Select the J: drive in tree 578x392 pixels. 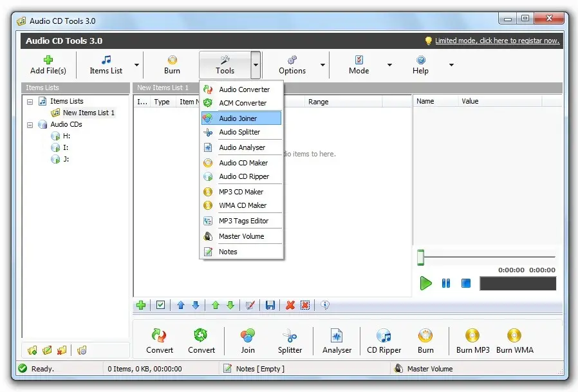click(x=66, y=159)
